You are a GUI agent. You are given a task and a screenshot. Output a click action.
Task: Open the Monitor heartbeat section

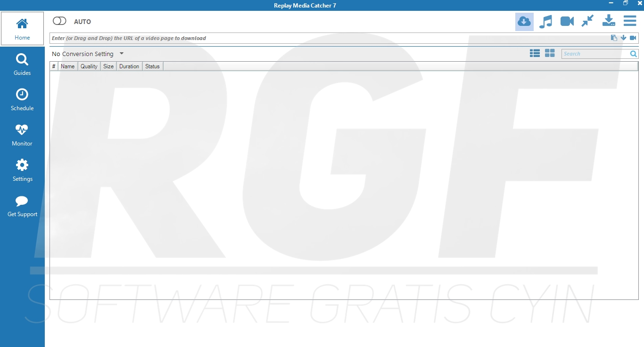(22, 135)
